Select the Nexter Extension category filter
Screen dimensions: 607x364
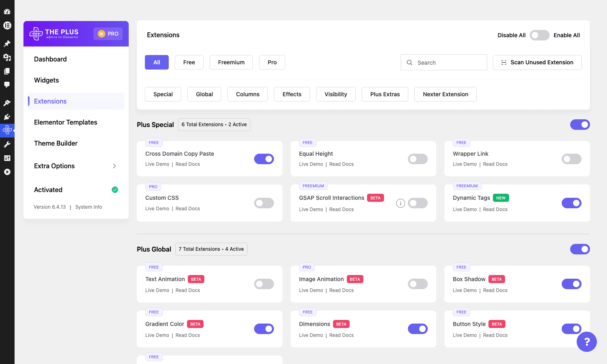pyautogui.click(x=446, y=94)
